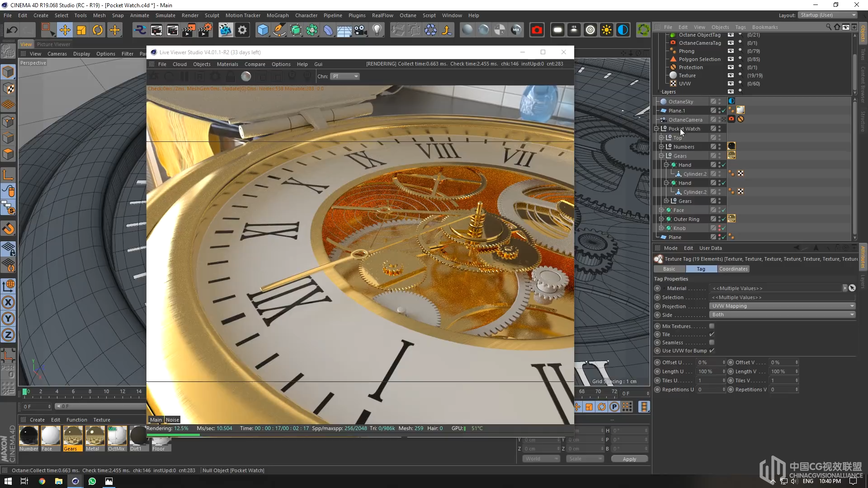Toggle Use UVW for Bump checkbox
Screen dimensions: 868x488
[x=712, y=351]
